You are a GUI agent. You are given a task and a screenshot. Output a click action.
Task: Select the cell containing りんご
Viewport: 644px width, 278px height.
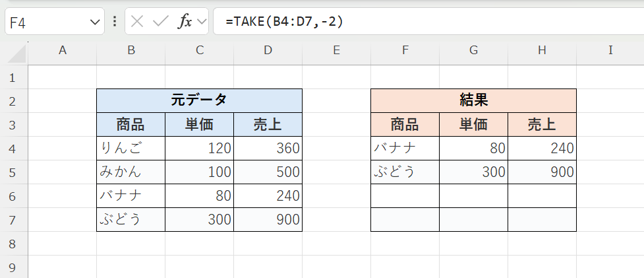pos(131,149)
